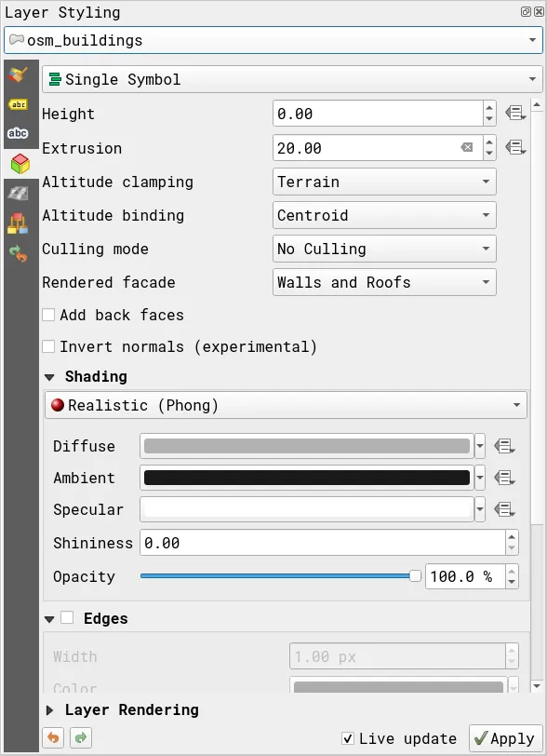Click the Apply button

tap(505, 738)
